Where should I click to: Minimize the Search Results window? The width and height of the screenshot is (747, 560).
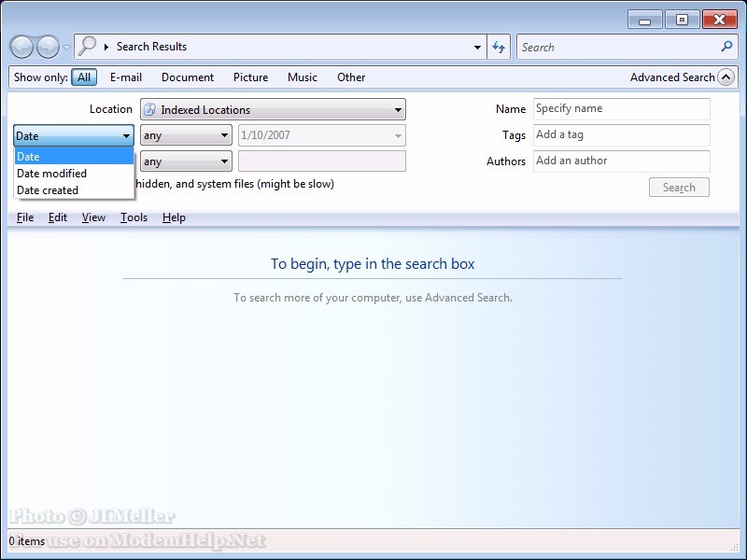pyautogui.click(x=645, y=20)
